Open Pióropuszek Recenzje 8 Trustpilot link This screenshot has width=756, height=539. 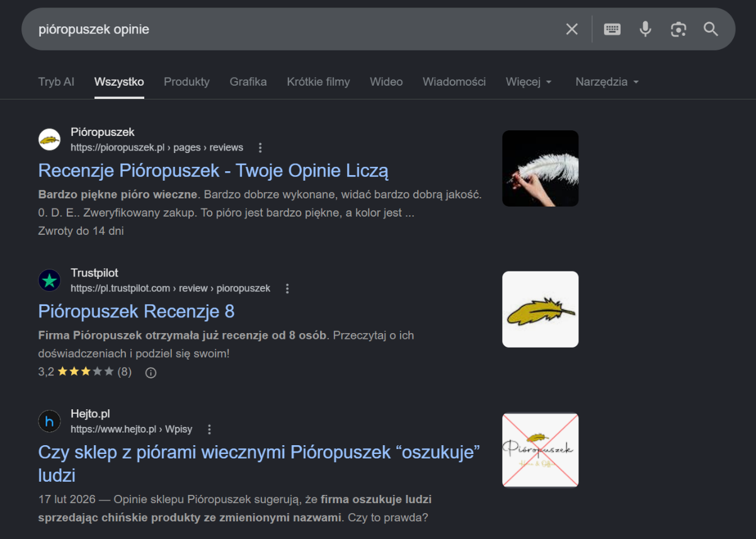tap(136, 311)
